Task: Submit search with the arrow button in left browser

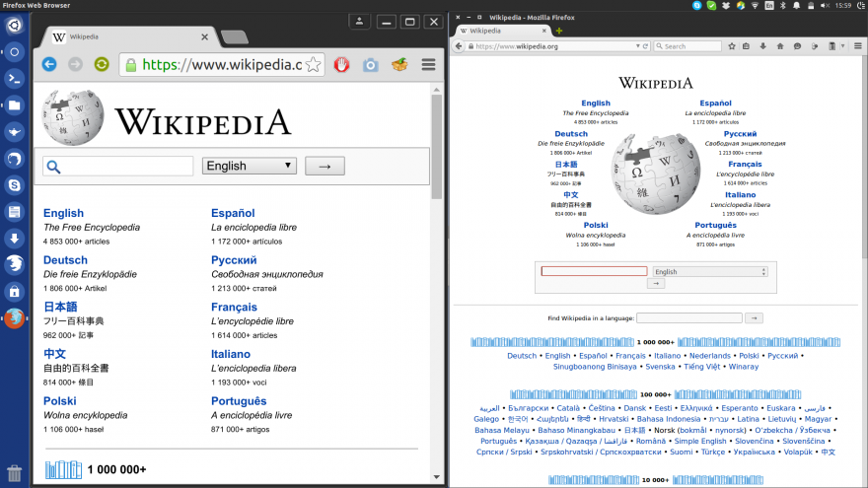Action: tap(325, 166)
